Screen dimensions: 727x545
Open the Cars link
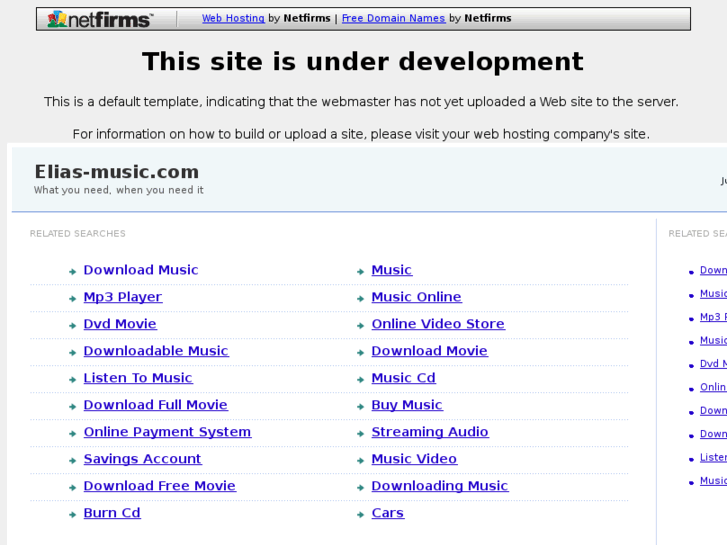(388, 513)
